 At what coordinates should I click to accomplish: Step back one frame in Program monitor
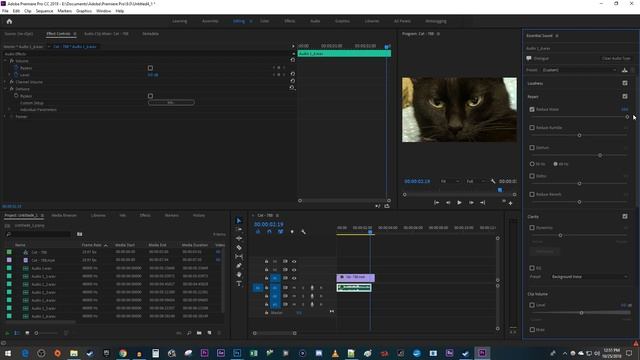coord(448,202)
